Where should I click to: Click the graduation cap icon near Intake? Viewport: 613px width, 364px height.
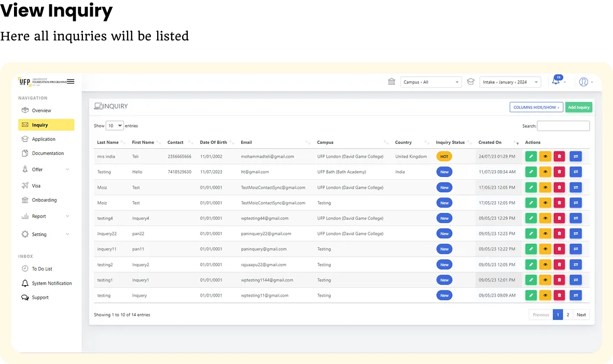pos(471,81)
